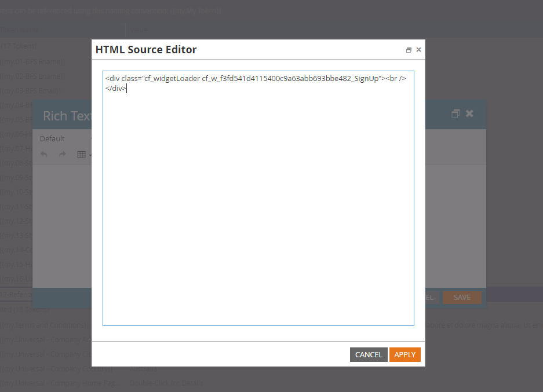Close the HTML Source Editor dialog
Viewport: 543px width, 392px height.
pos(418,50)
